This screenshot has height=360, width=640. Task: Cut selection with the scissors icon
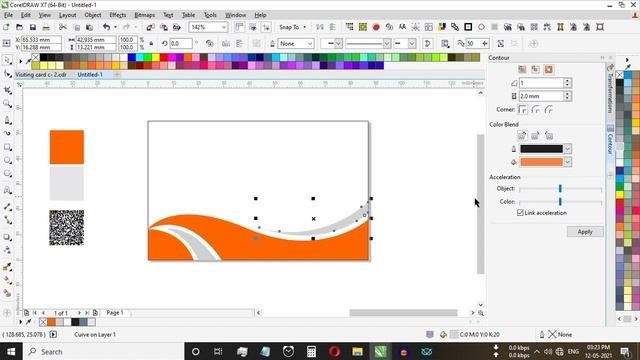[62, 27]
